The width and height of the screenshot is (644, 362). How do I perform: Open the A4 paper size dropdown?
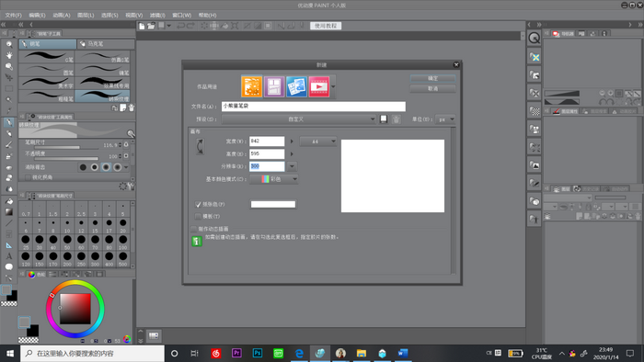318,141
